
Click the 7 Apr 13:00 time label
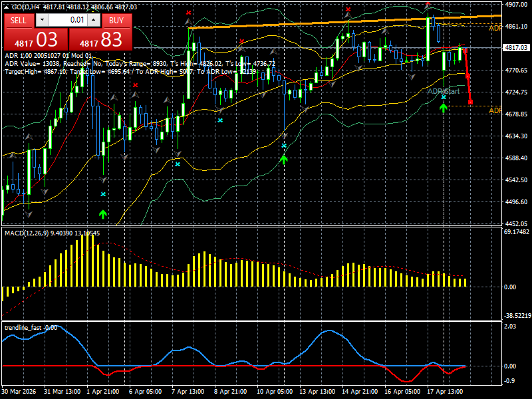tap(188, 391)
